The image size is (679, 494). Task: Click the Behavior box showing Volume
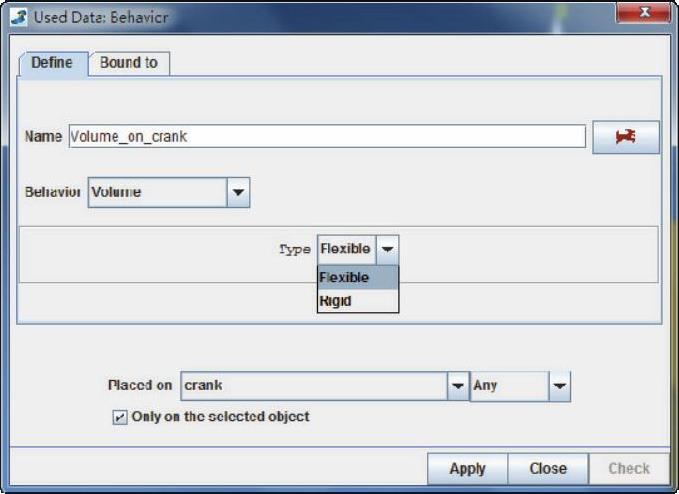coord(156,192)
